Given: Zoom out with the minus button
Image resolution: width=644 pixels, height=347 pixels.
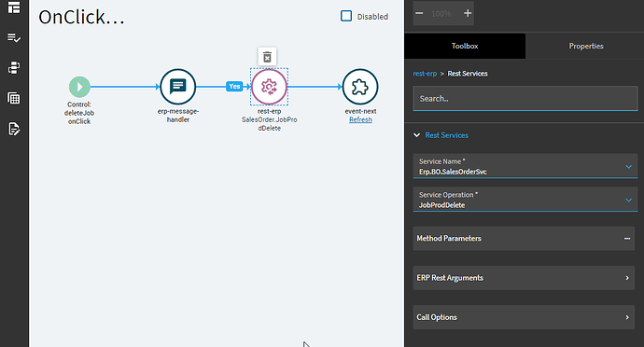Looking at the screenshot, I should pos(419,13).
